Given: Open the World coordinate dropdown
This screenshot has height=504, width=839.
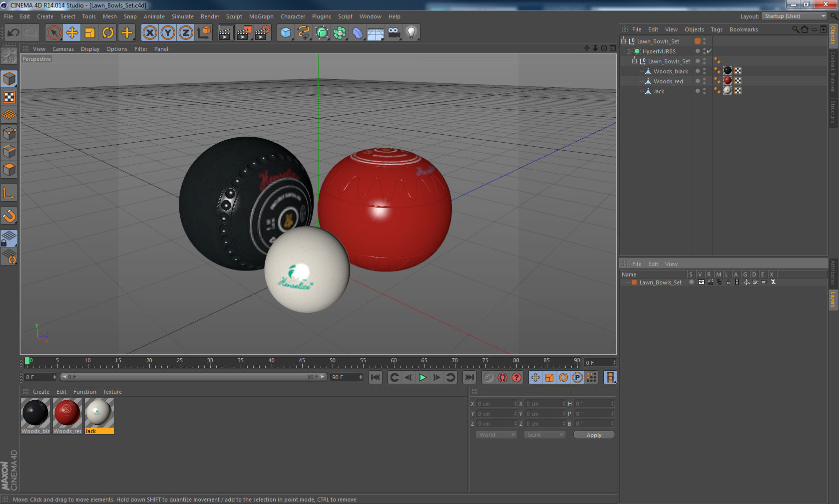Looking at the screenshot, I should [496, 435].
